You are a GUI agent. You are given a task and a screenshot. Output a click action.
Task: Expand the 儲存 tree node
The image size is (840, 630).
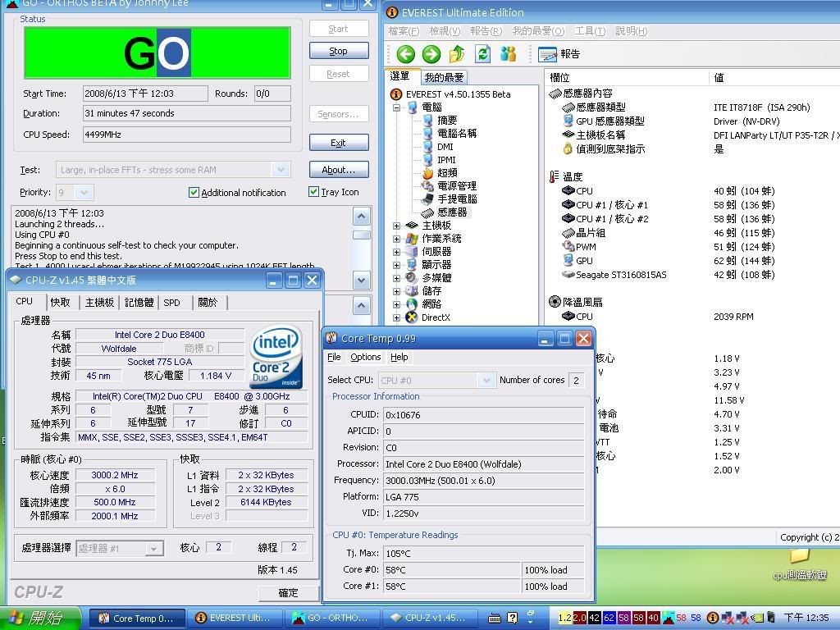coord(396,291)
